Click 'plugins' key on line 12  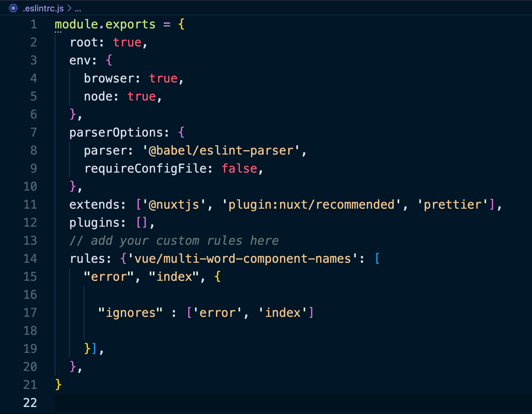[x=94, y=222]
